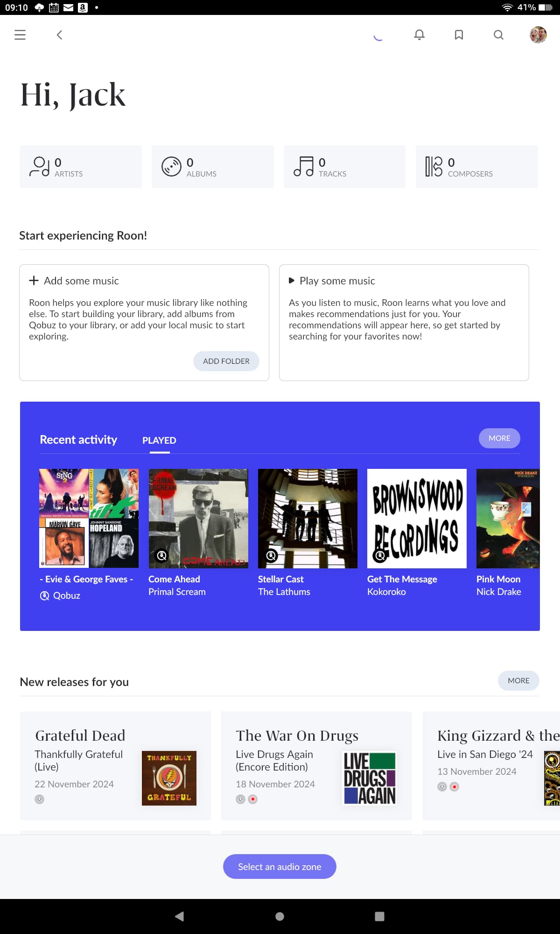Go back using the back arrow
This screenshot has width=560, height=934.
(x=59, y=35)
